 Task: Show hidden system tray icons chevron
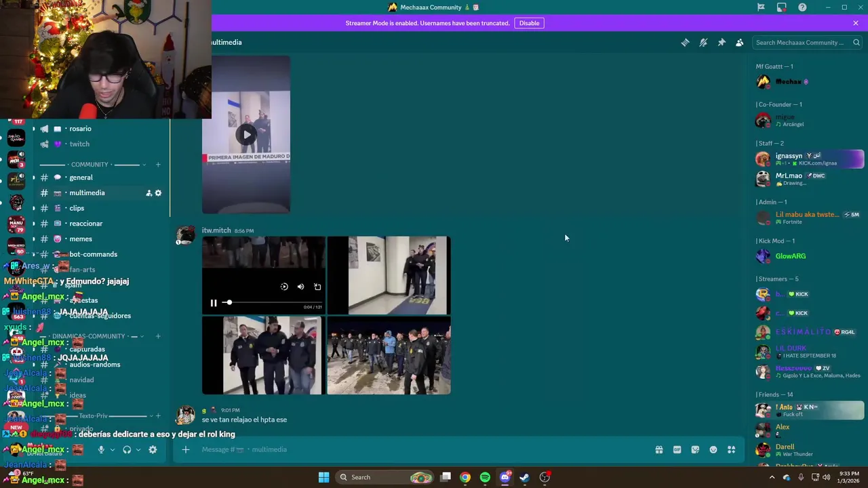772,477
